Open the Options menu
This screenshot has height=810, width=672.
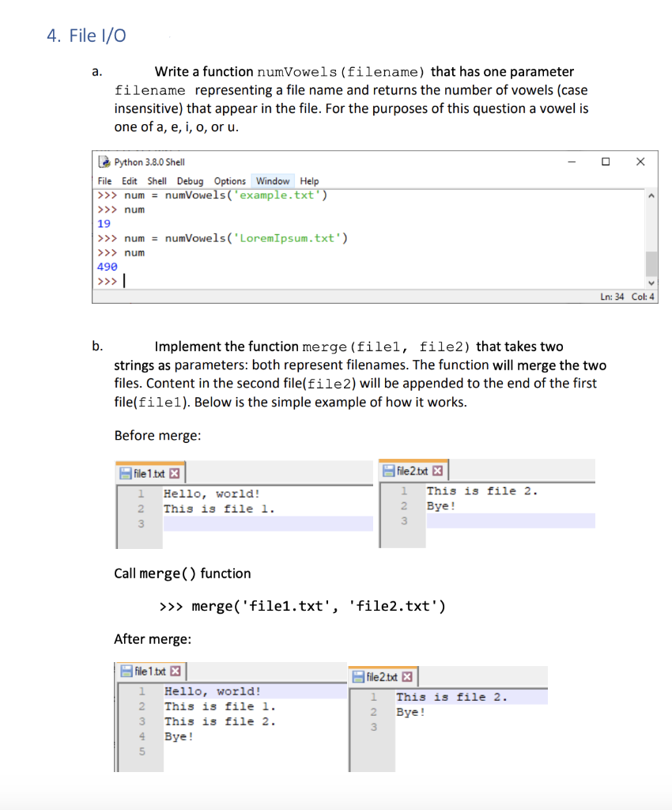tap(229, 181)
